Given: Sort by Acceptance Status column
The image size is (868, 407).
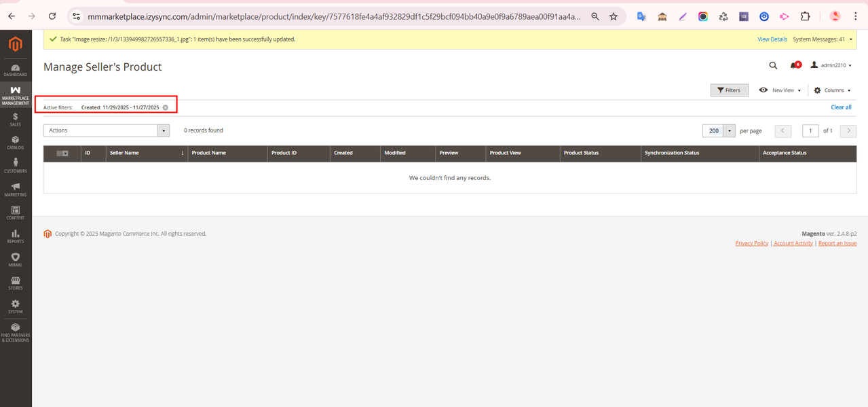Looking at the screenshot, I should pos(808,154).
